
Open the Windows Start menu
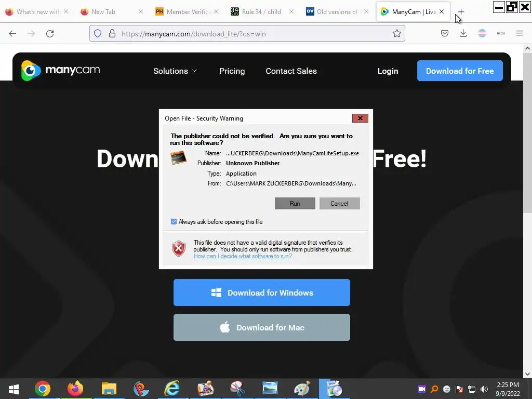coord(14,389)
